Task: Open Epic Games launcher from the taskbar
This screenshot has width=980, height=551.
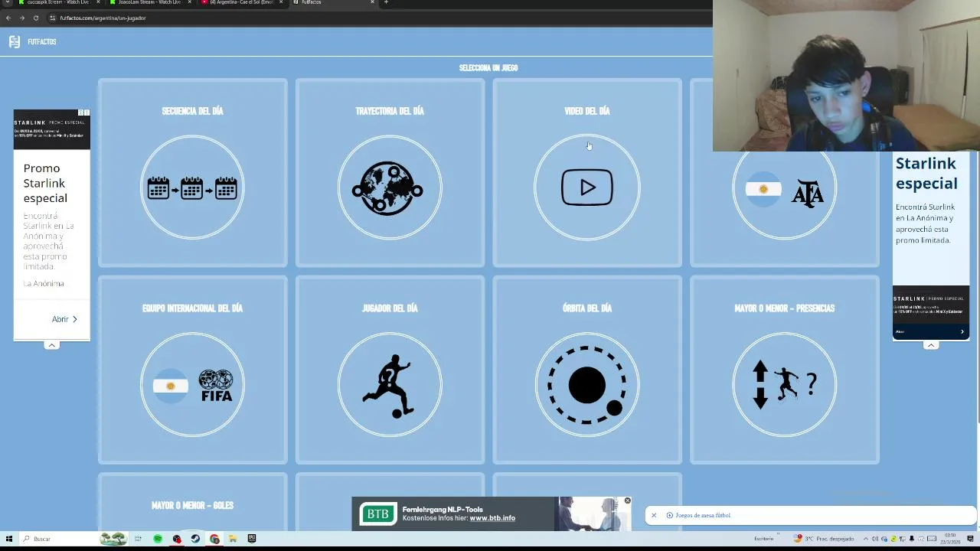Action: [x=251, y=539]
